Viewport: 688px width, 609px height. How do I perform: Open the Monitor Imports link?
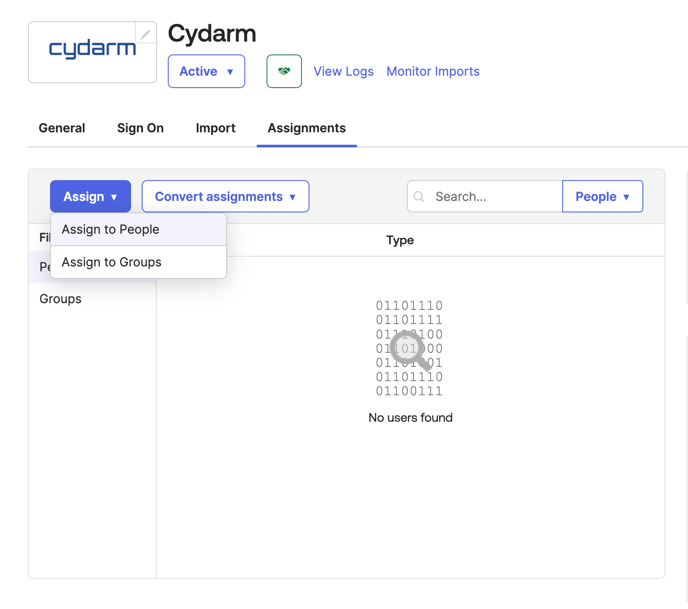point(433,72)
